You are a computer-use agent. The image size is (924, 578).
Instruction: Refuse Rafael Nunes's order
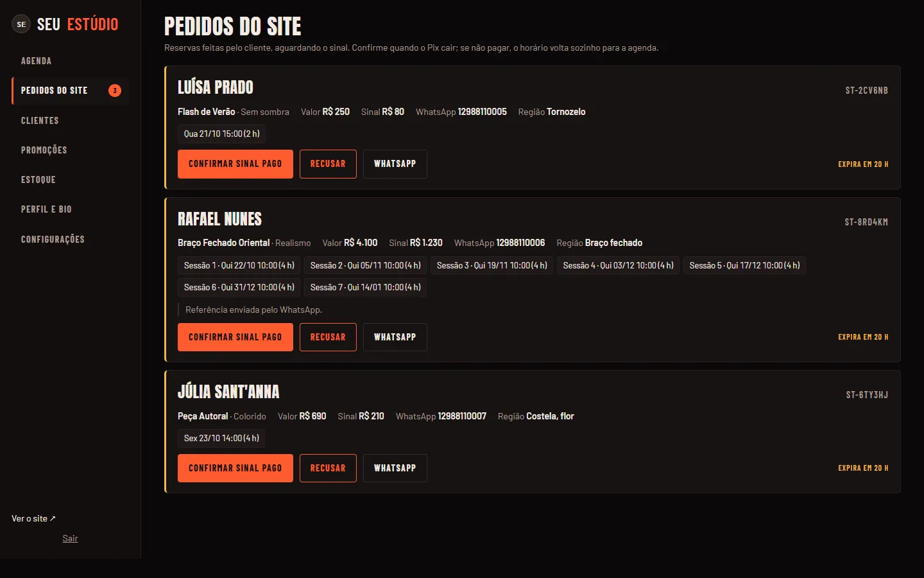tap(328, 337)
